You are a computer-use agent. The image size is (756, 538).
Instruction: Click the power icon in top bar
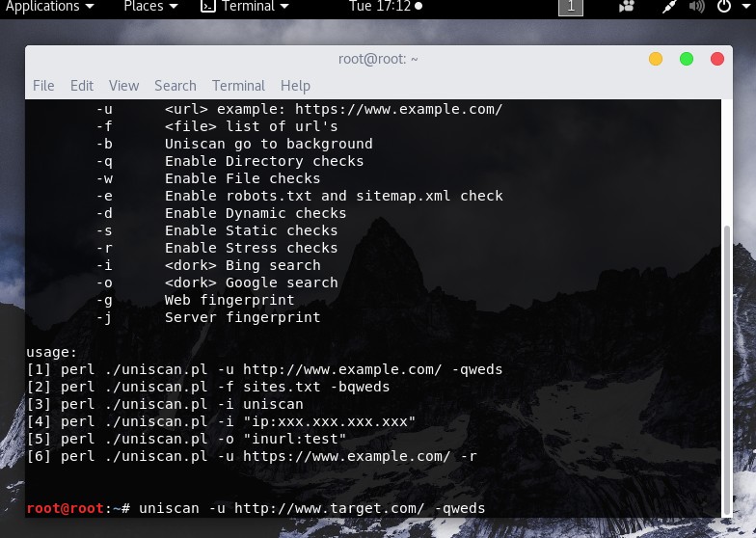(723, 6)
